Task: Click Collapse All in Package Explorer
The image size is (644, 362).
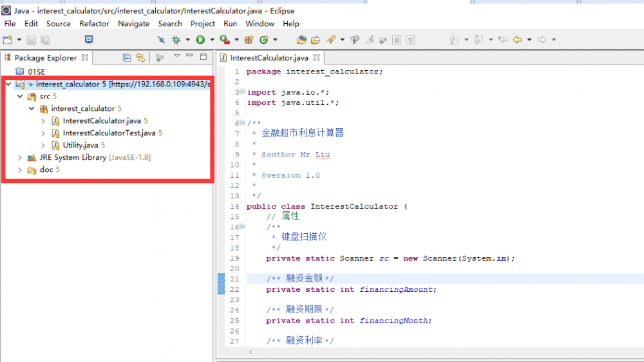Action: pos(127,57)
